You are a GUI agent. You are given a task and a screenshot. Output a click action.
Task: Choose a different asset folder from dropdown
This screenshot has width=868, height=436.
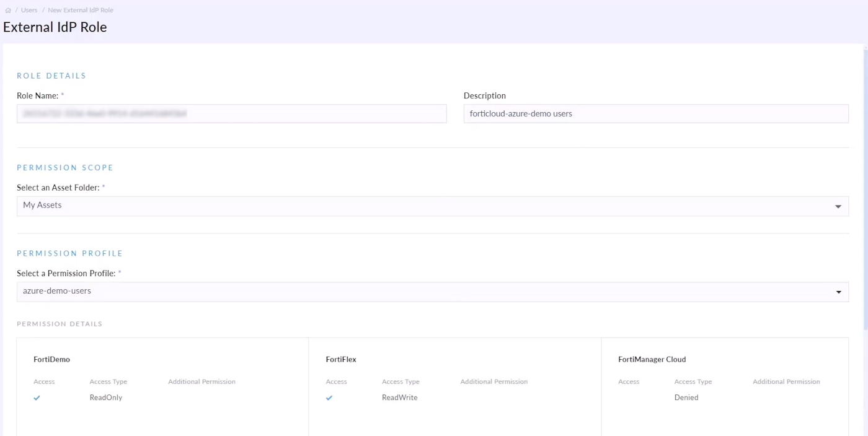[839, 206]
